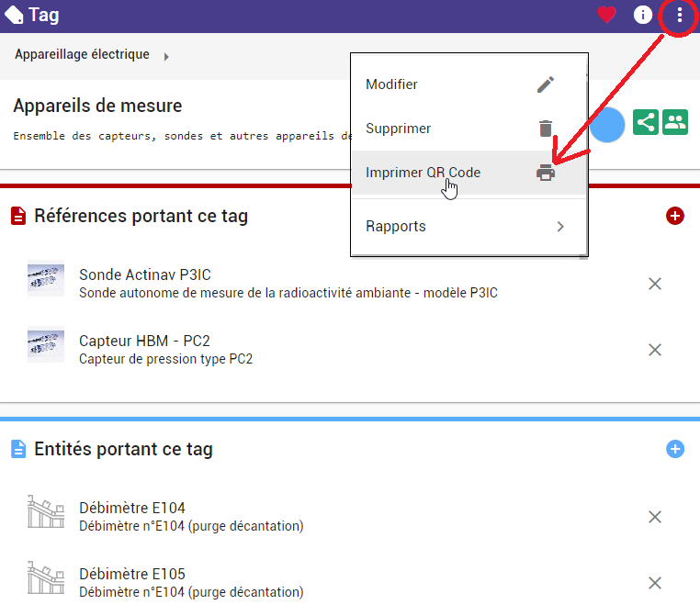Click the pencil edit icon

546,84
